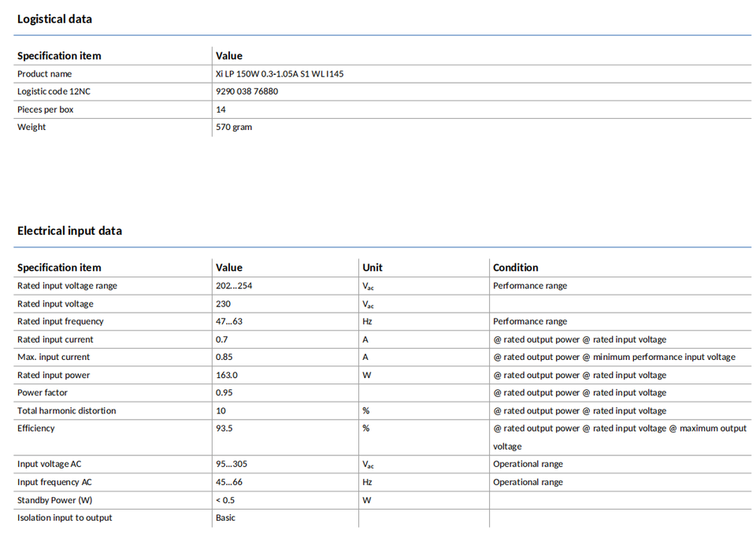The width and height of the screenshot is (756, 534).
Task: Click the rated input voltage value '230'
Action: click(x=223, y=304)
